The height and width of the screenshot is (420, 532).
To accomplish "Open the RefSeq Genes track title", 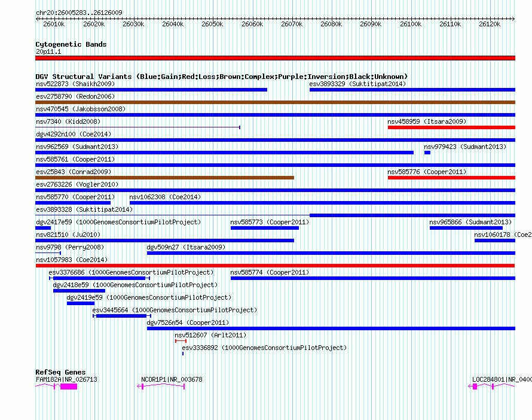I will click(x=60, y=372).
